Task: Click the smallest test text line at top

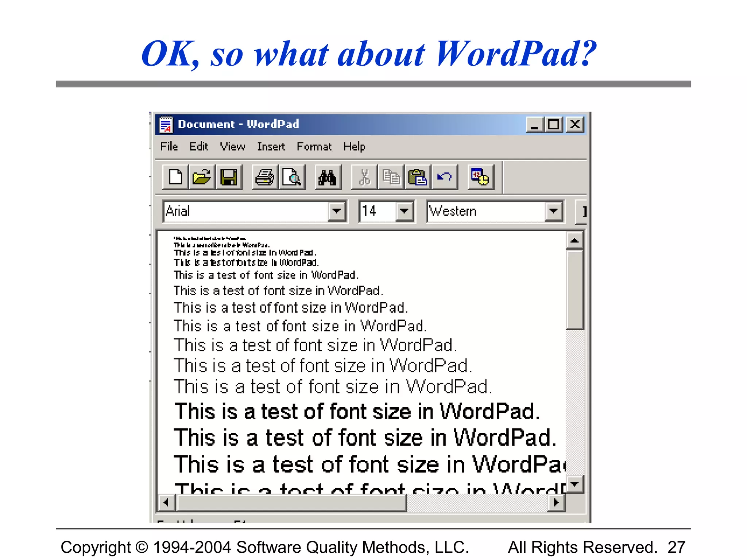Action: [x=210, y=238]
